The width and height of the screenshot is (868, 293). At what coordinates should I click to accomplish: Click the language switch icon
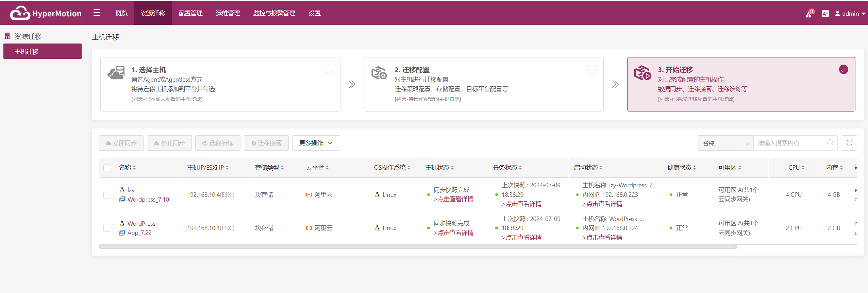pos(825,14)
